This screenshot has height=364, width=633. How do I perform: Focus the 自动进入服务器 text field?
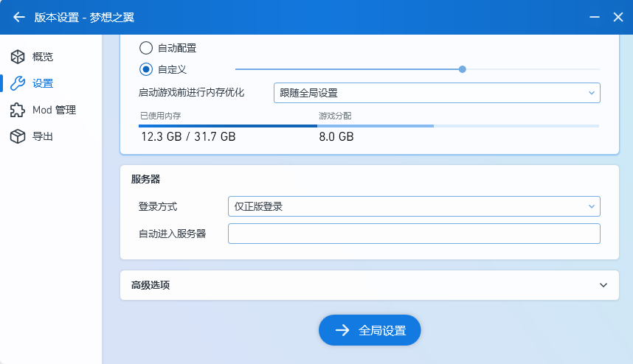(x=414, y=234)
